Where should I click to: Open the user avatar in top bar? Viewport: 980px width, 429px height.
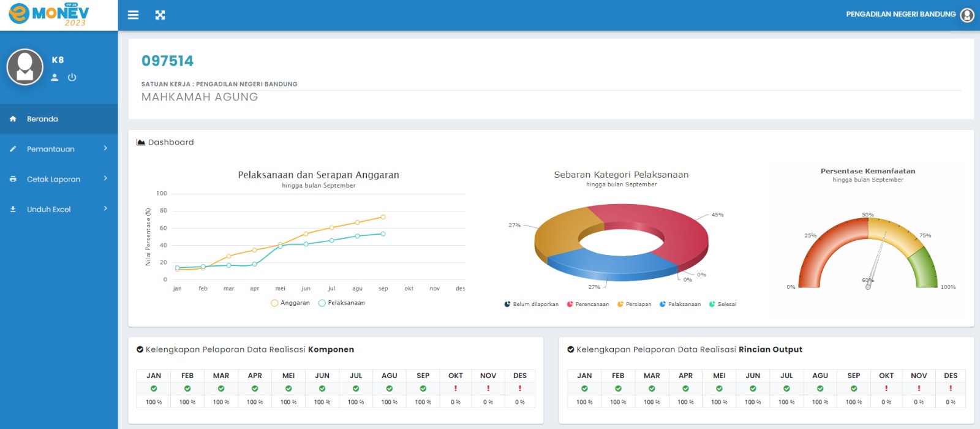967,15
